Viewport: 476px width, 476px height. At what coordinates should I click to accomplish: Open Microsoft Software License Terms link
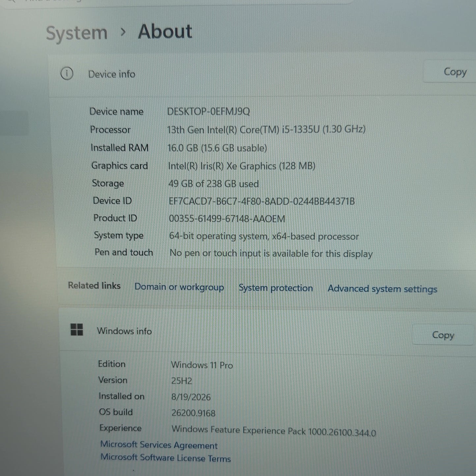point(166,458)
